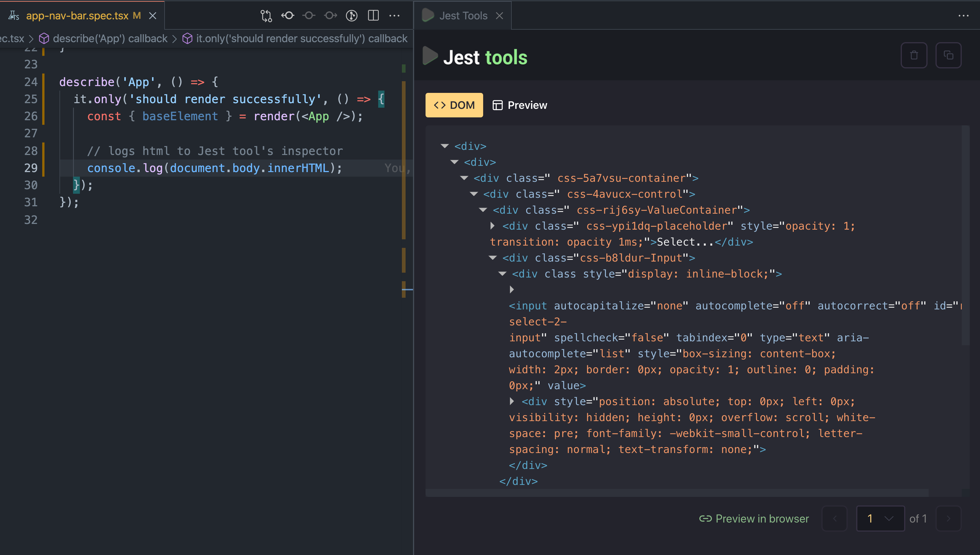Open More Actions ellipsis in the Jest Tools panel
This screenshot has width=980, height=555.
(964, 15)
